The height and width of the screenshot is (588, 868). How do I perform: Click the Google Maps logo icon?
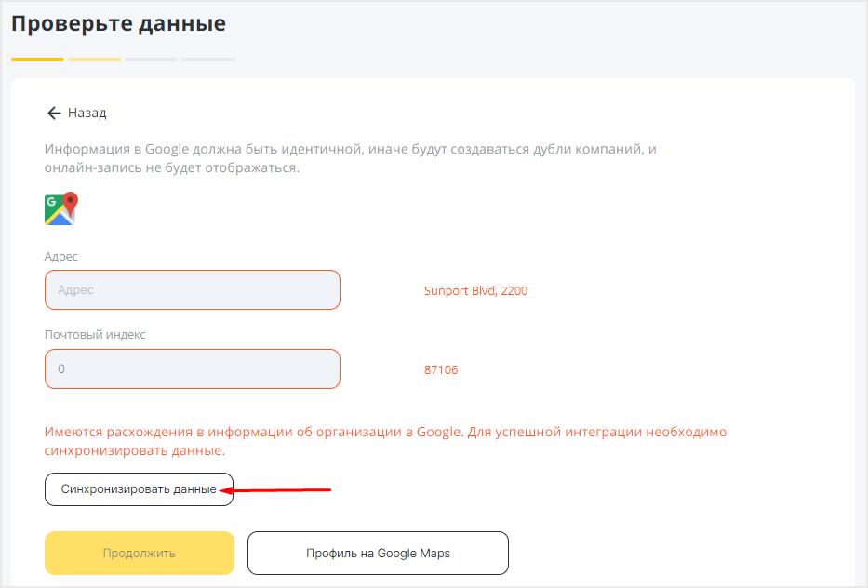(61, 208)
